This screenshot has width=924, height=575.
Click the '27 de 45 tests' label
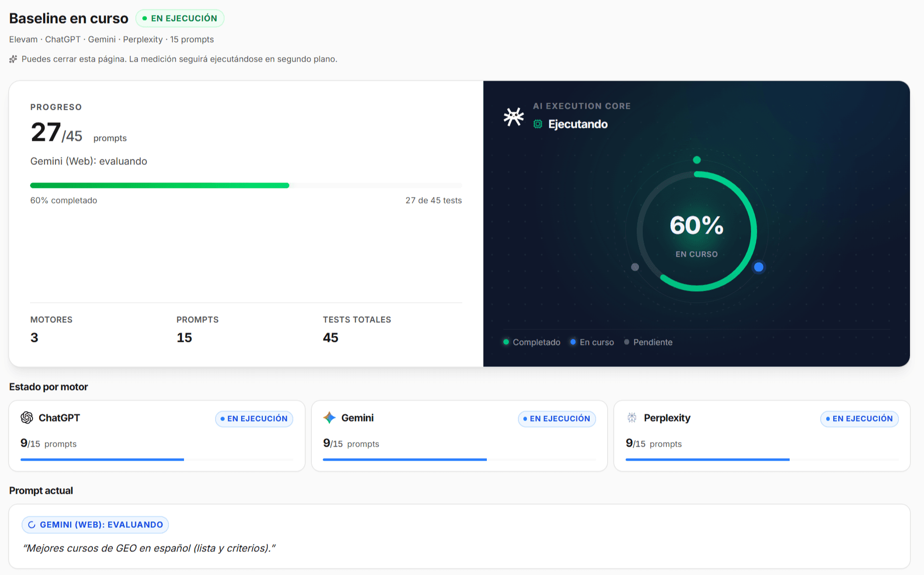434,201
